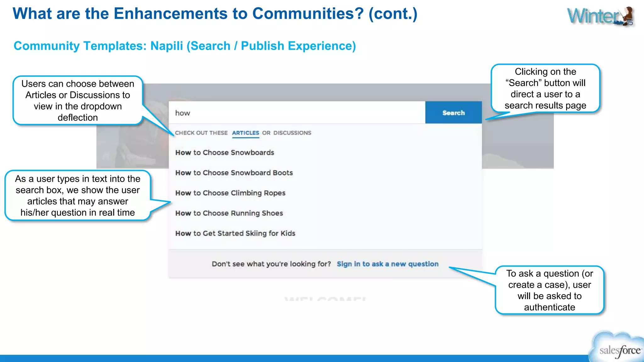
Task: Click the search box containing 'how'
Action: pos(297,112)
